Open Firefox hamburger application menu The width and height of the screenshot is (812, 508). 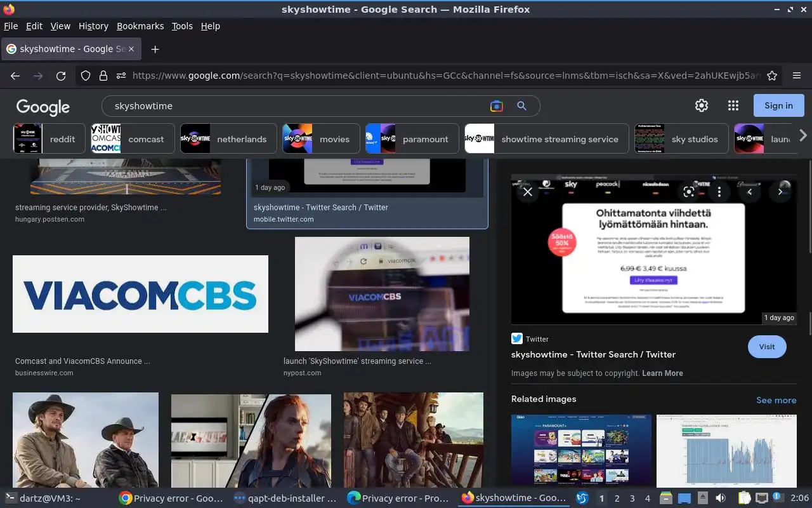click(x=797, y=76)
